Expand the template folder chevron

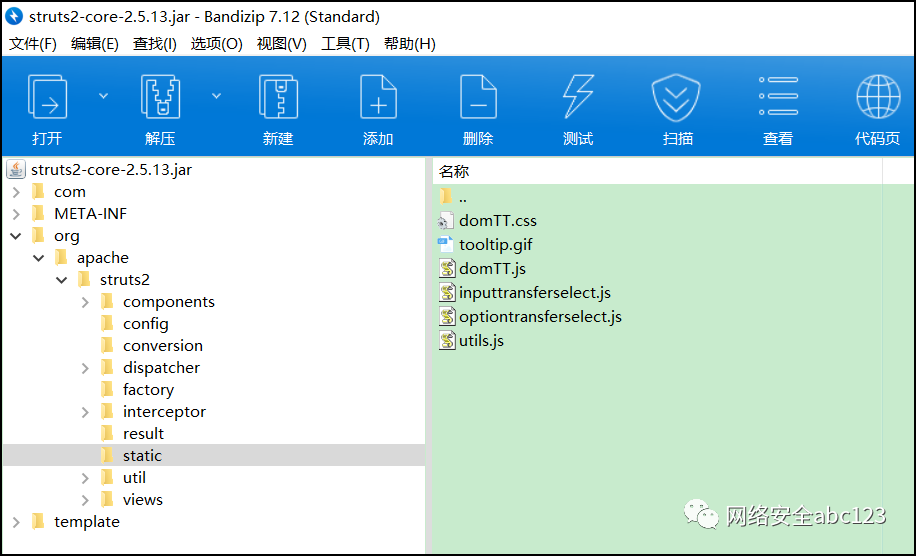16,522
